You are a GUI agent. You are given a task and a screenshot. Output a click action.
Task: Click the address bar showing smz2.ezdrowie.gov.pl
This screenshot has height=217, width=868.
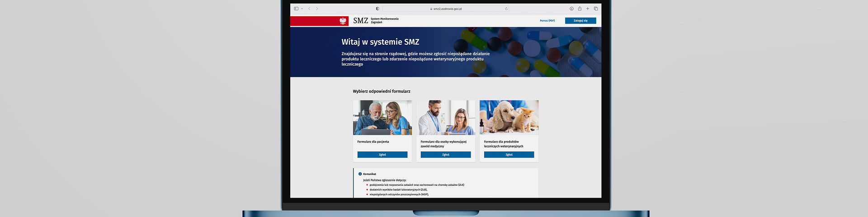tap(447, 9)
